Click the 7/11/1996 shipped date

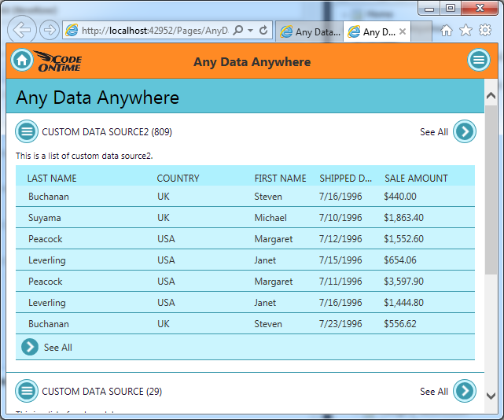pos(340,282)
